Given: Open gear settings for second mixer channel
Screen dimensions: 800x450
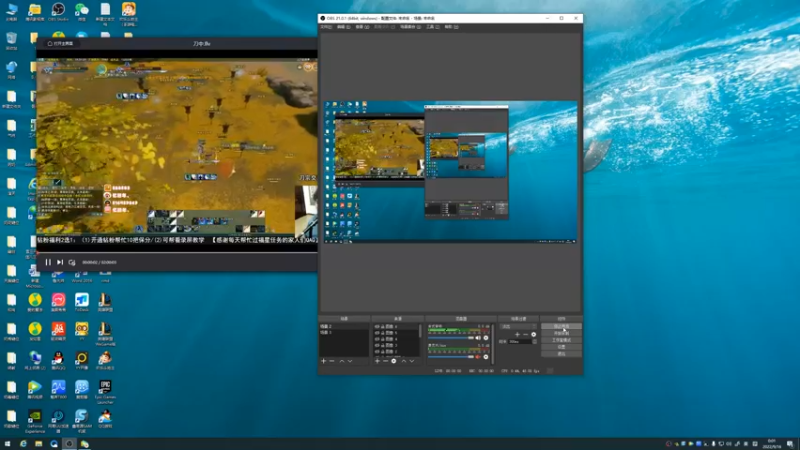Looking at the screenshot, I should coord(486,357).
